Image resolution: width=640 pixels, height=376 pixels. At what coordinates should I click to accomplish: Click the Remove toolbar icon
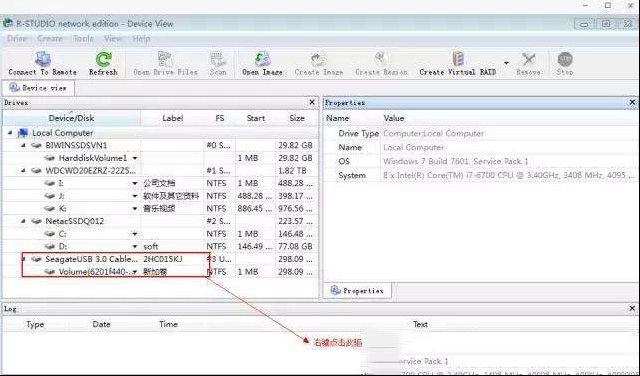[x=528, y=60]
